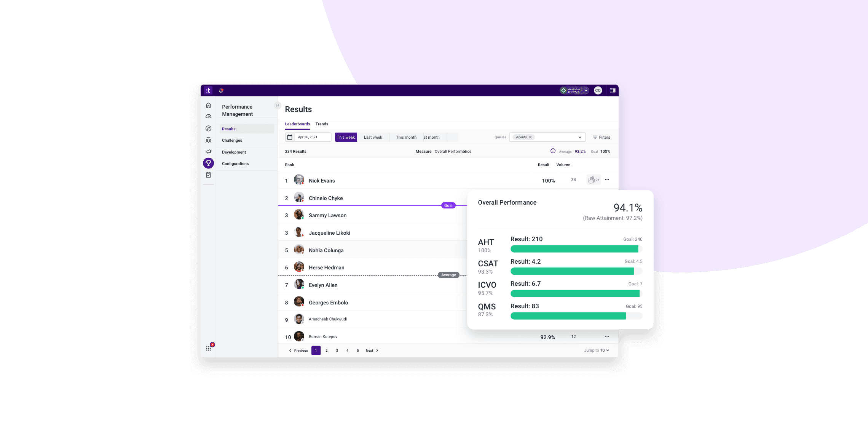Click page 2 pagination link

click(x=326, y=350)
